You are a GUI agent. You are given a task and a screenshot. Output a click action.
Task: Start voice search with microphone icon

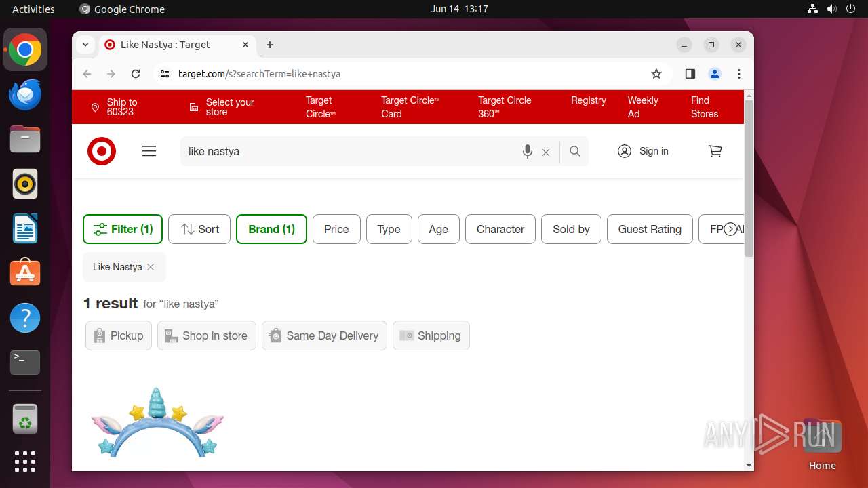[527, 152]
